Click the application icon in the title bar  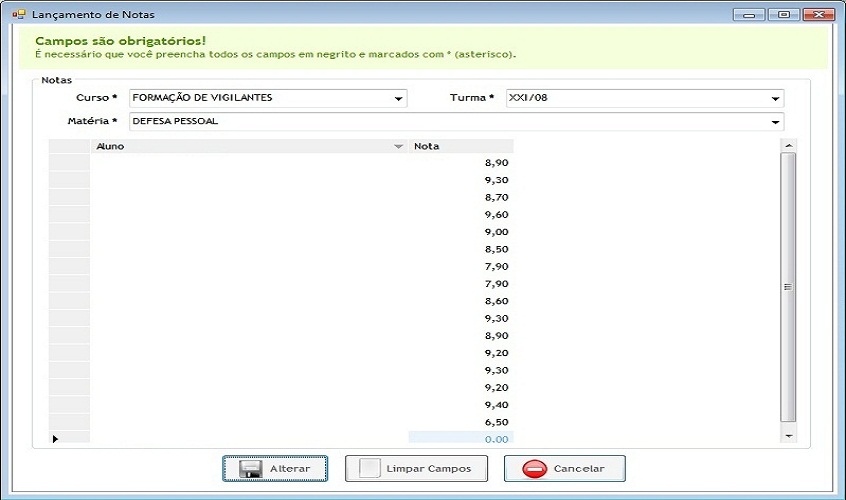tap(19, 15)
